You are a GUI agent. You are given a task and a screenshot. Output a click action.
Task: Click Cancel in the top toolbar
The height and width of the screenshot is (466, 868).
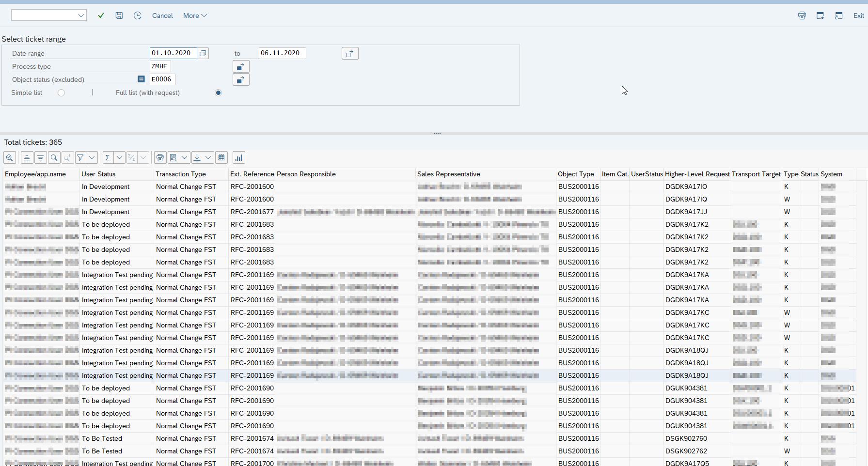coord(162,16)
